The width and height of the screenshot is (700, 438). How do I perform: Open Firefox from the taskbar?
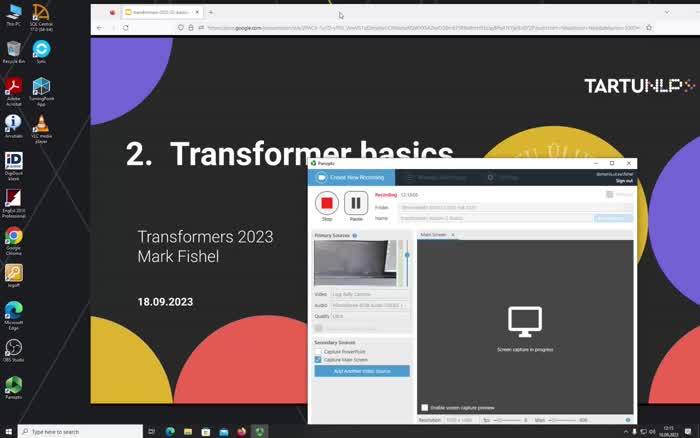coord(242,432)
